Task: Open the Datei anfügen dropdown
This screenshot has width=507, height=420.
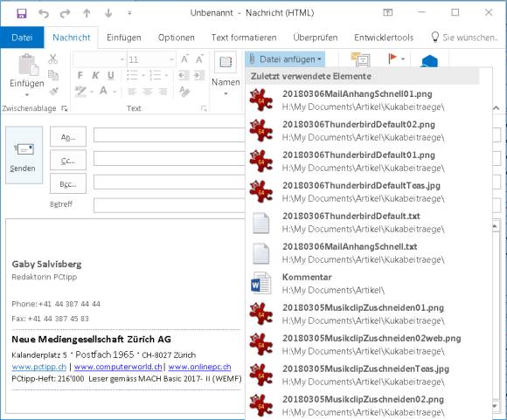Action: click(285, 59)
